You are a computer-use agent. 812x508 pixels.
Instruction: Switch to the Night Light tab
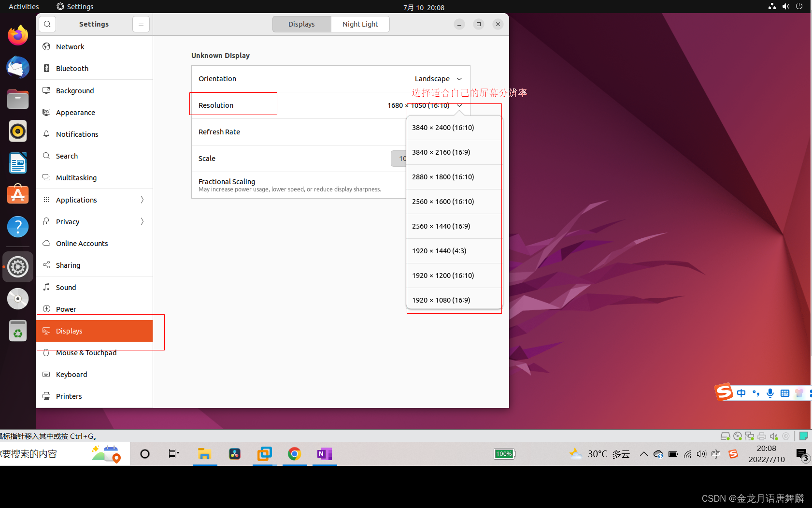(x=360, y=24)
